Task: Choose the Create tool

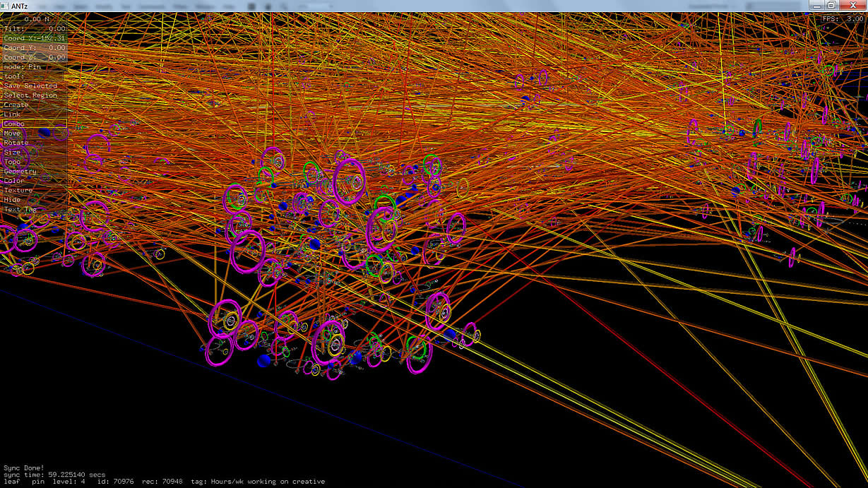Action: click(x=16, y=105)
